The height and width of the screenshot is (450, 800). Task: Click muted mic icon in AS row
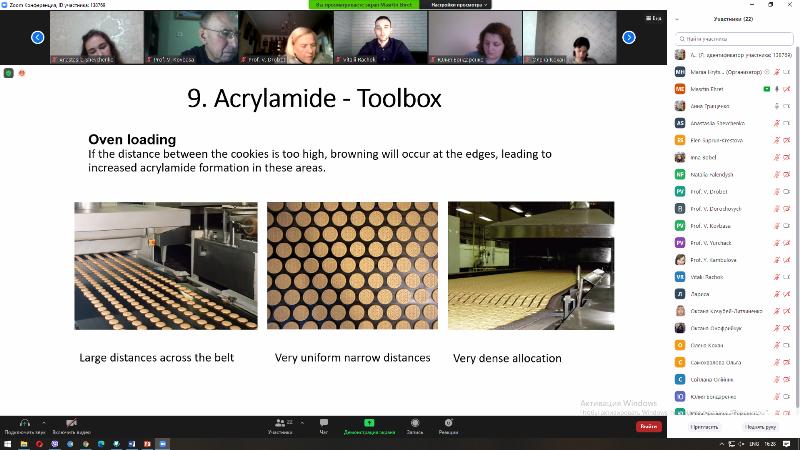[777, 123]
